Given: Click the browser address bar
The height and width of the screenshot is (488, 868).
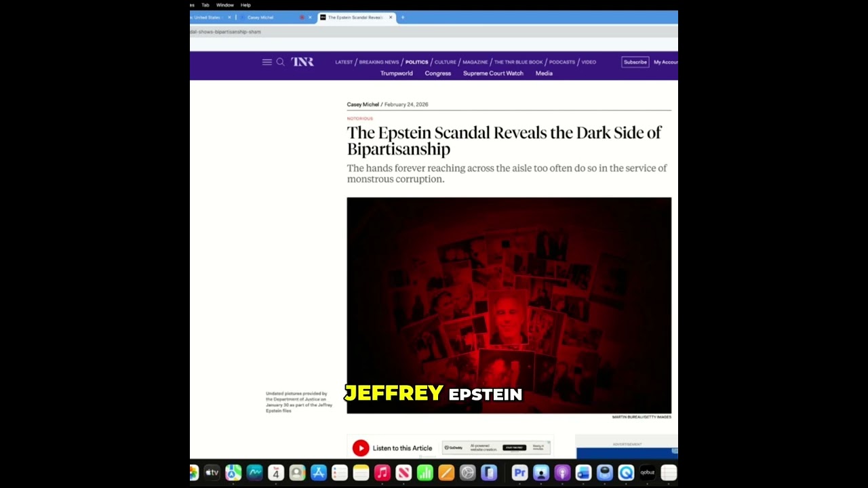Looking at the screenshot, I should pyautogui.click(x=434, y=32).
